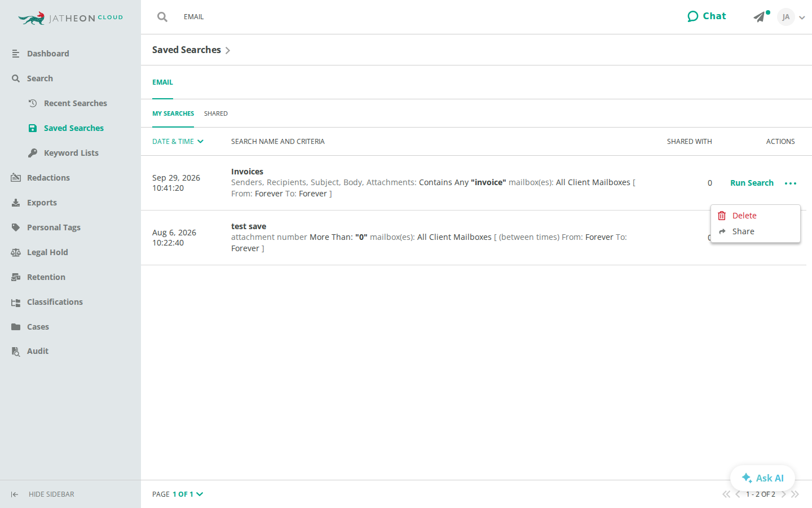Open the Search section in sidebar
812x508 pixels.
[x=39, y=78]
